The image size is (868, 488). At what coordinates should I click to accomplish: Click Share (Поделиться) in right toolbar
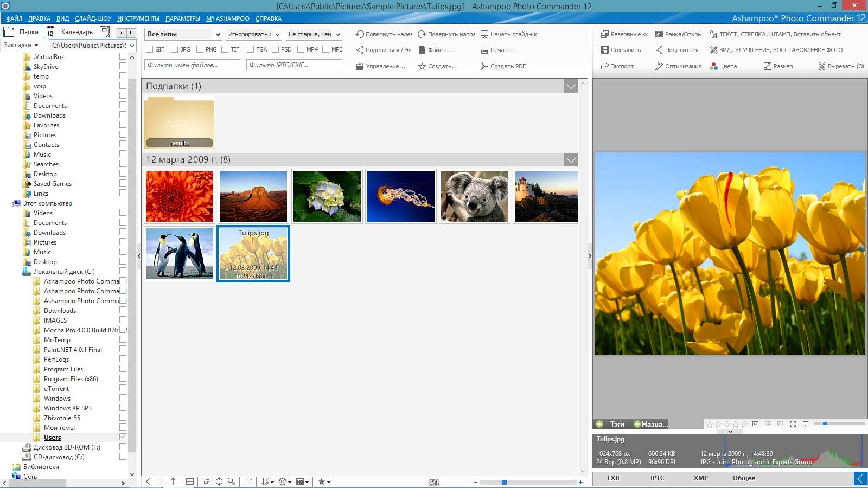point(676,50)
